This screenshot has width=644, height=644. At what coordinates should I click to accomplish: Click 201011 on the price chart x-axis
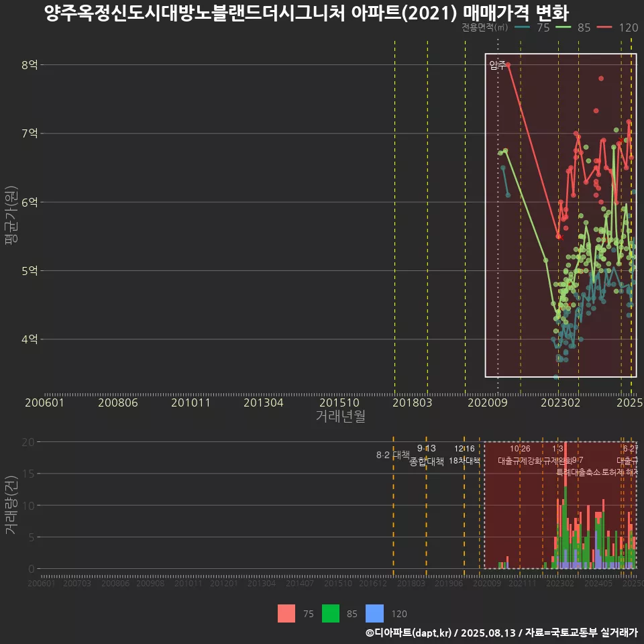191,402
